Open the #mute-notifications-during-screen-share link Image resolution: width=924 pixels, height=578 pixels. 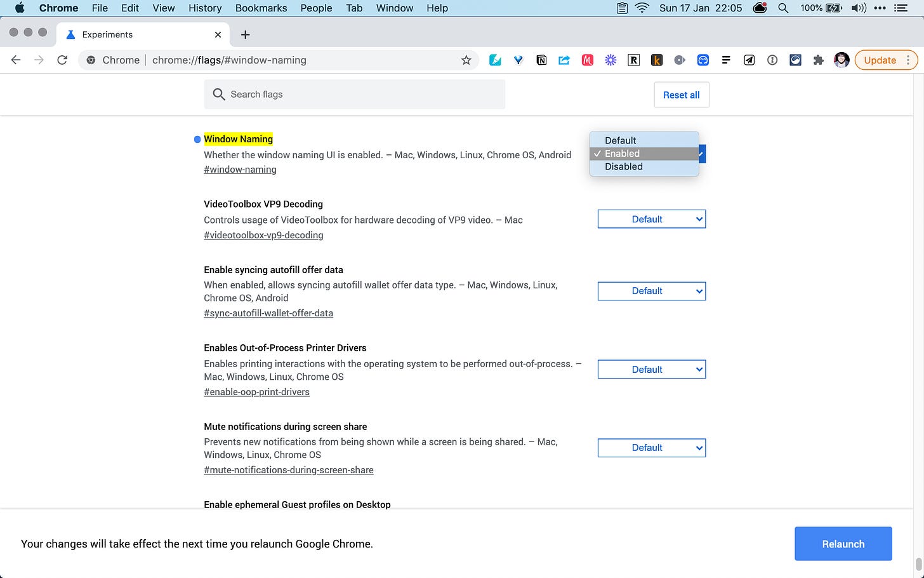(289, 470)
